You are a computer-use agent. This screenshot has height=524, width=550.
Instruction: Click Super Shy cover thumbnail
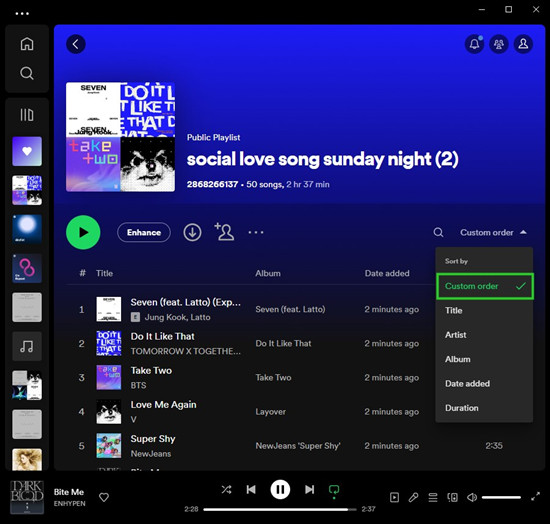109,445
